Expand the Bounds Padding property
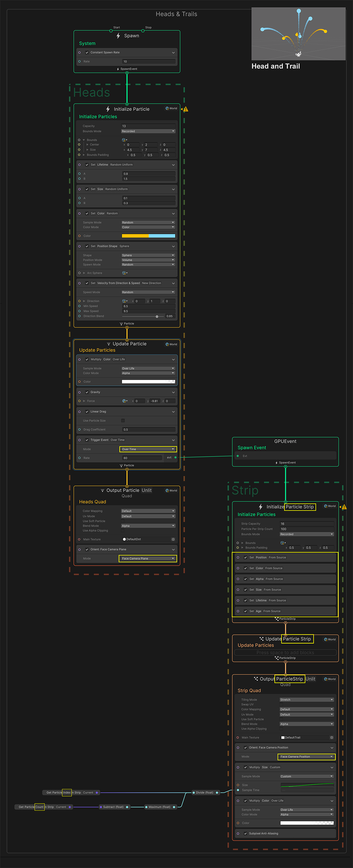 (84, 155)
